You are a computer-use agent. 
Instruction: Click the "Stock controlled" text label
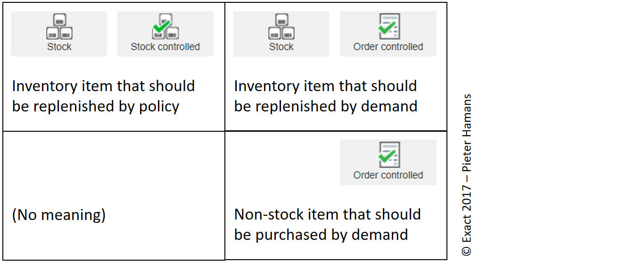pyautogui.click(x=165, y=47)
